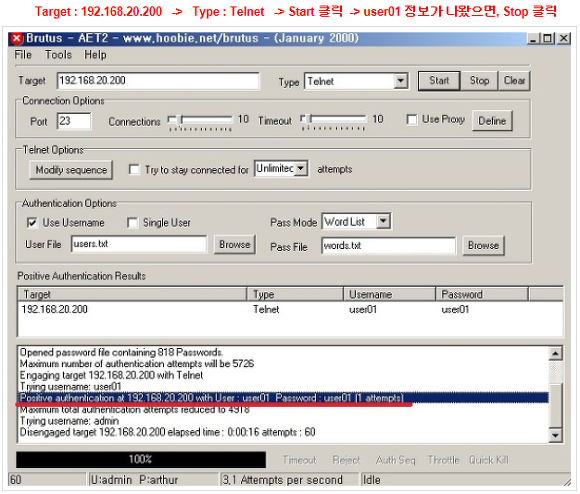The image size is (580, 494).
Task: Click the Modify sequence button
Action: [x=71, y=170]
